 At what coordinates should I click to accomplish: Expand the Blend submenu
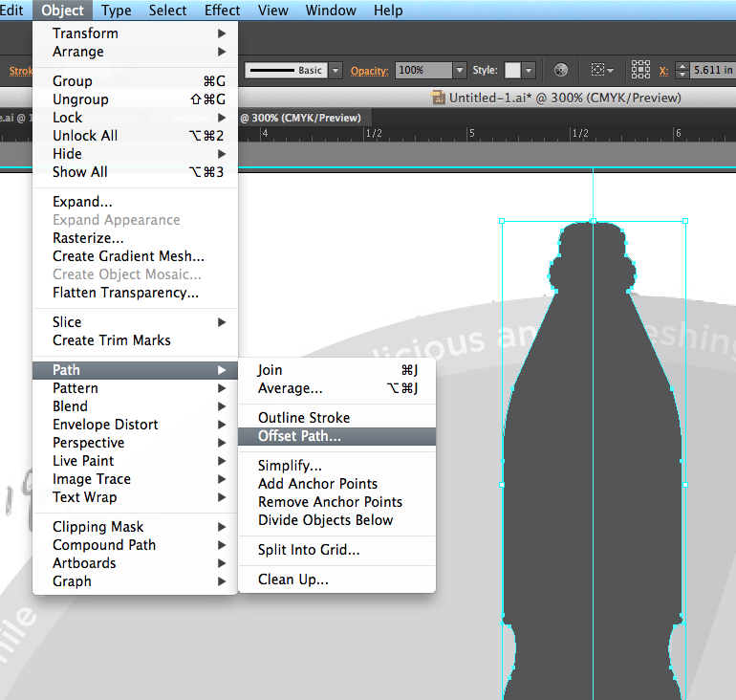[135, 406]
